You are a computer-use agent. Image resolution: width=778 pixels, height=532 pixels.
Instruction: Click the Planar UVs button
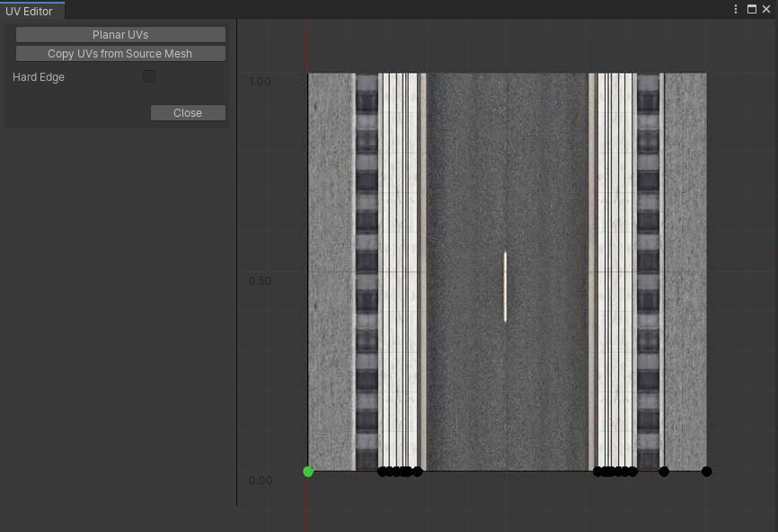click(x=120, y=35)
